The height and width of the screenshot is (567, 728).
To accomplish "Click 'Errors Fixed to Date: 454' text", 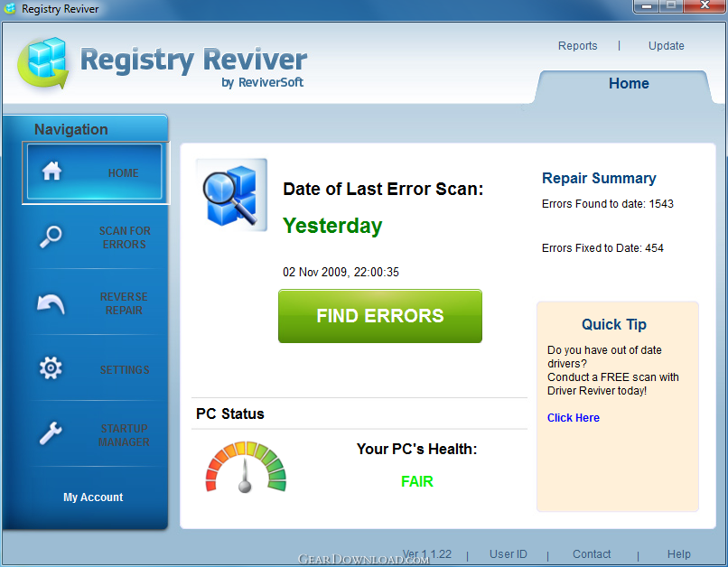I will point(602,248).
